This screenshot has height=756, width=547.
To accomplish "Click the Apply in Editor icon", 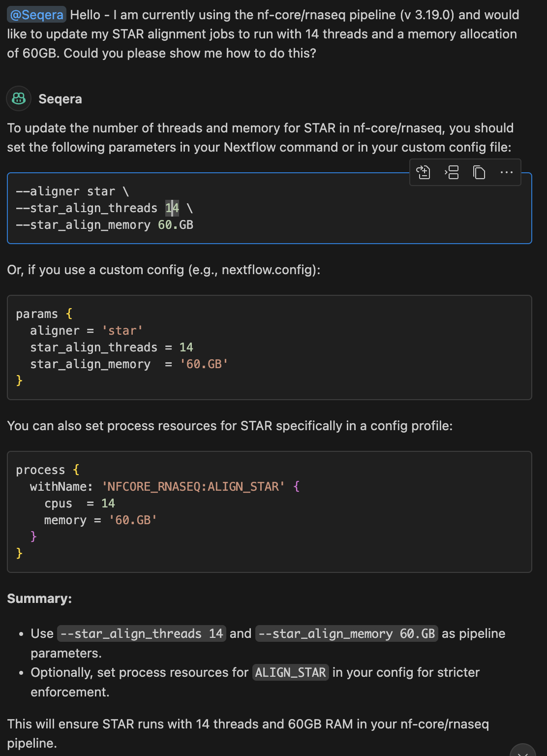I will point(424,172).
